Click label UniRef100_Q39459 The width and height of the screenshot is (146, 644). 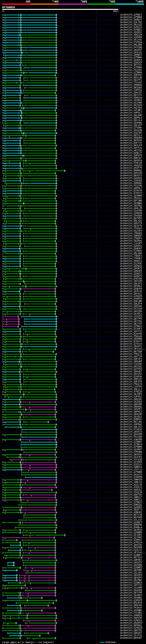coord(131,37)
